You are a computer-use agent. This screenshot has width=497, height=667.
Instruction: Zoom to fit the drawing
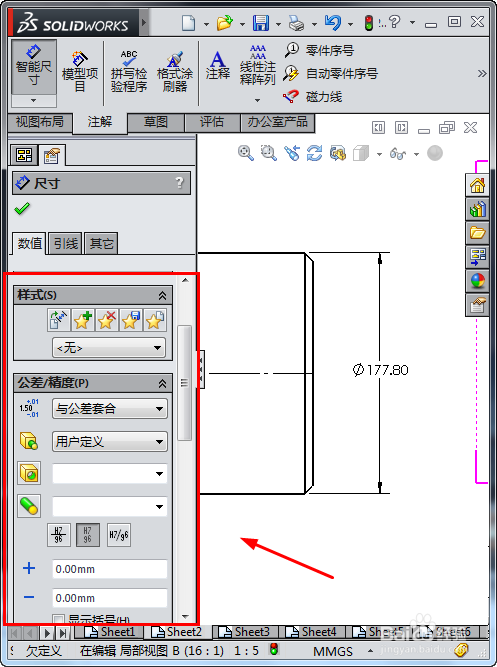coord(246,153)
